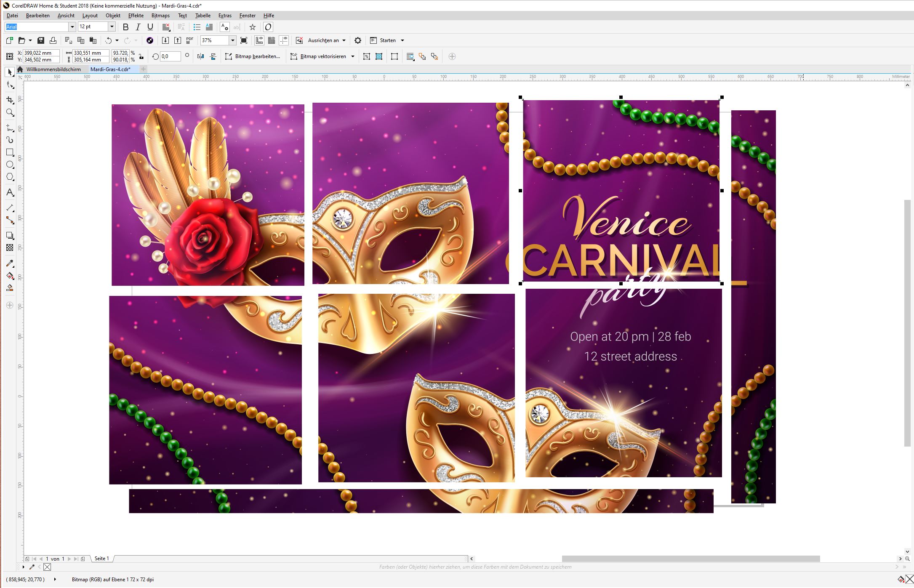Image resolution: width=914 pixels, height=588 pixels.
Task: Open the Datei menu
Action: pos(12,16)
